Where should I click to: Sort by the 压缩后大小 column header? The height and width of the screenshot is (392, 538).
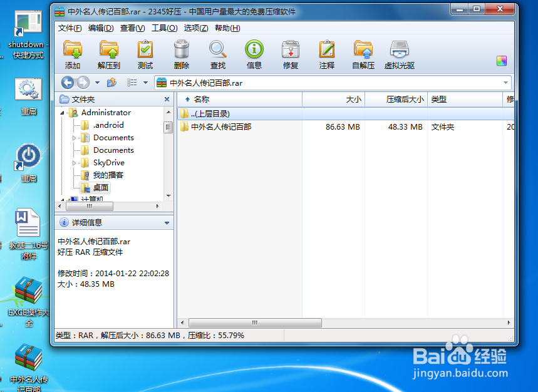pos(396,100)
